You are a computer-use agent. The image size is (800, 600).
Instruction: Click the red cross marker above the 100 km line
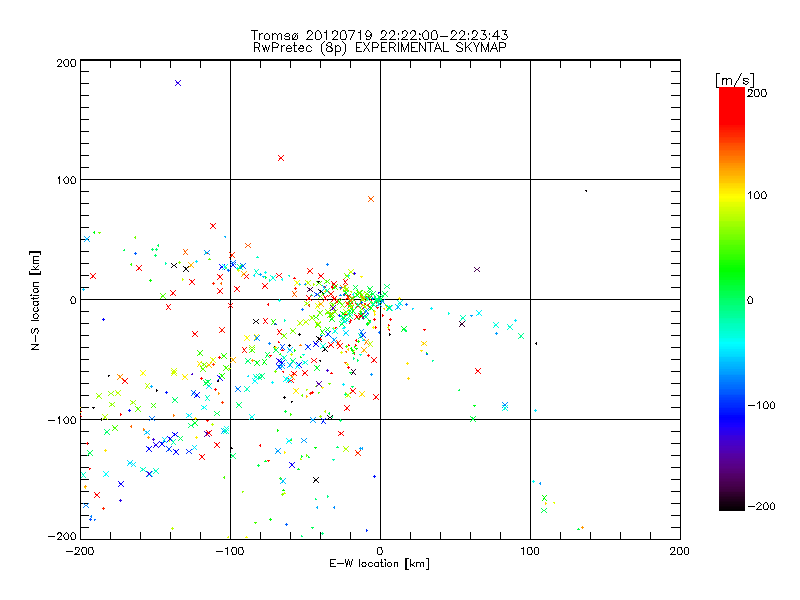click(281, 158)
